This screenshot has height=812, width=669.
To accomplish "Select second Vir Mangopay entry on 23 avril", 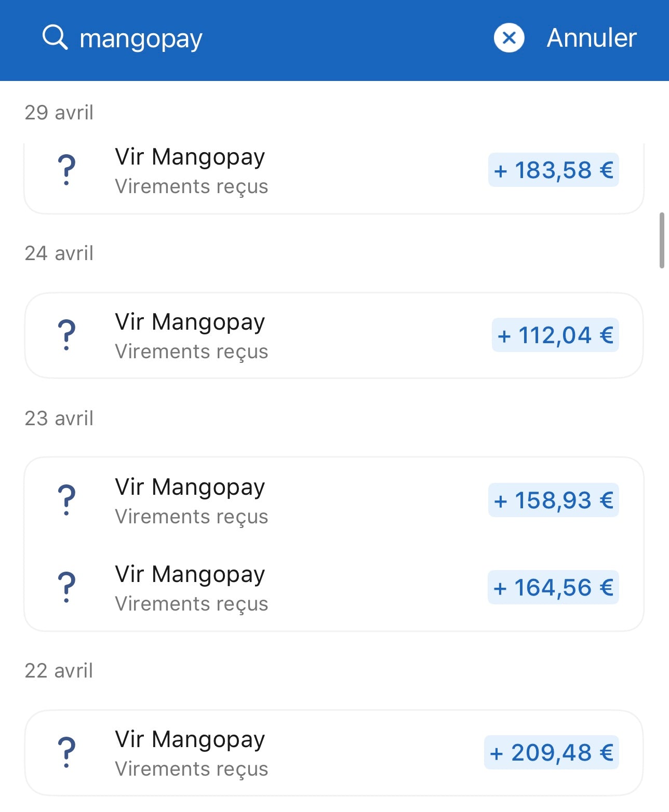I will point(334,588).
